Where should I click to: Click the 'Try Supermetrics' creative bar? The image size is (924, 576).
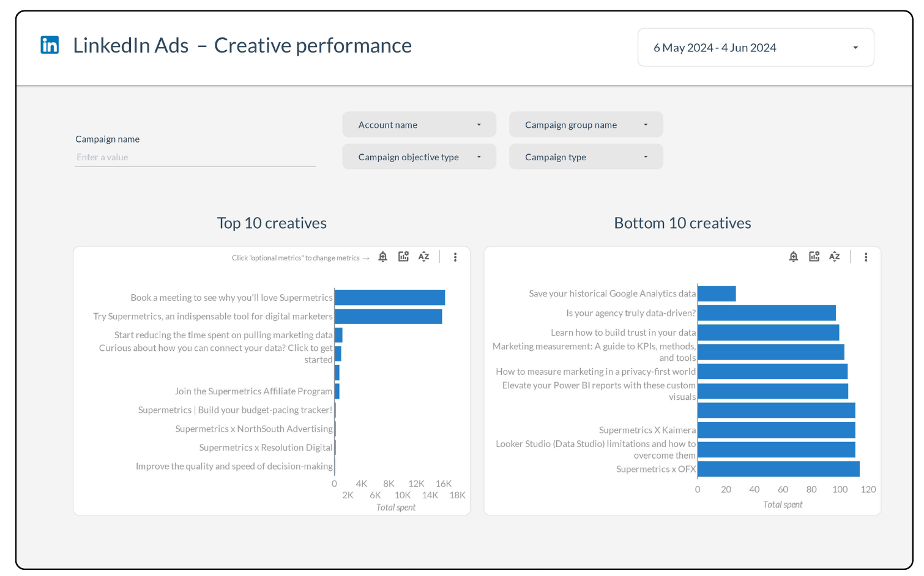click(388, 317)
